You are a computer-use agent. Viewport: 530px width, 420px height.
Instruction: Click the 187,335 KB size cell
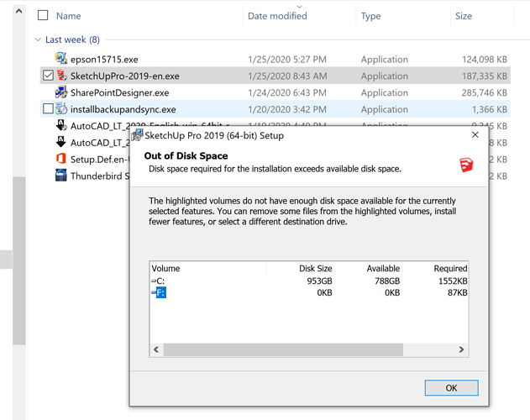coord(485,76)
